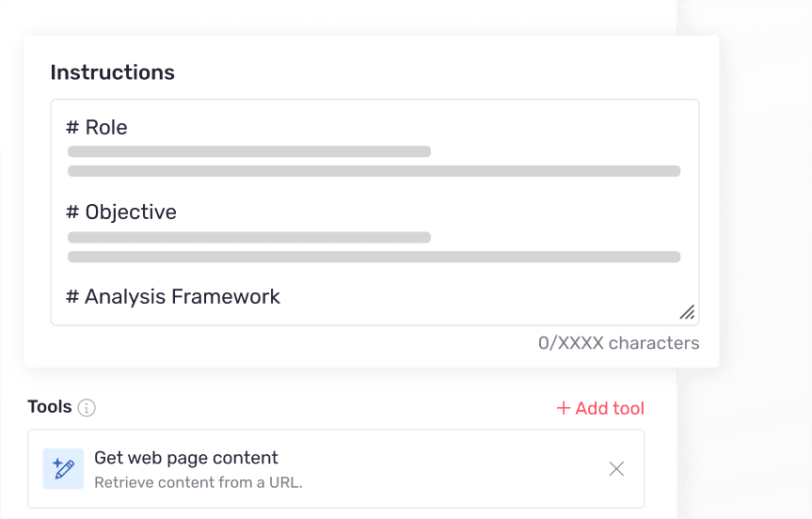Click the # Analysis Framework line

pos(173,297)
